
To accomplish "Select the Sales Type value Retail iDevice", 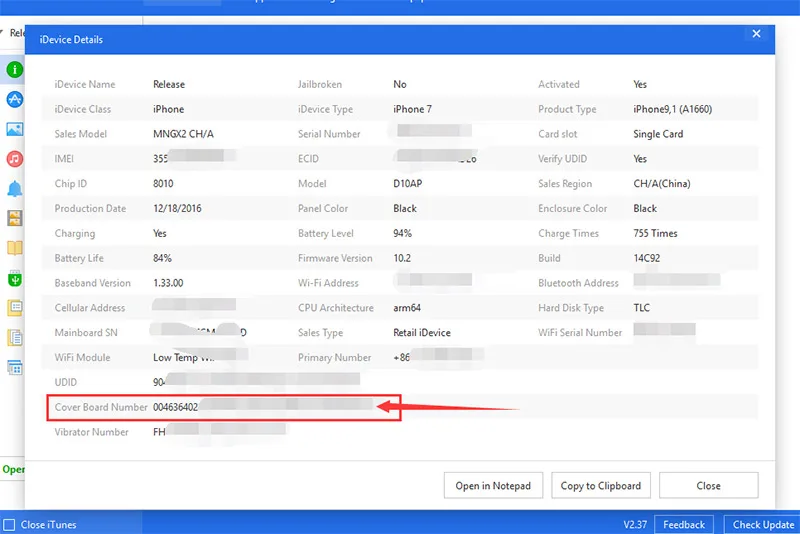I will click(x=421, y=333).
